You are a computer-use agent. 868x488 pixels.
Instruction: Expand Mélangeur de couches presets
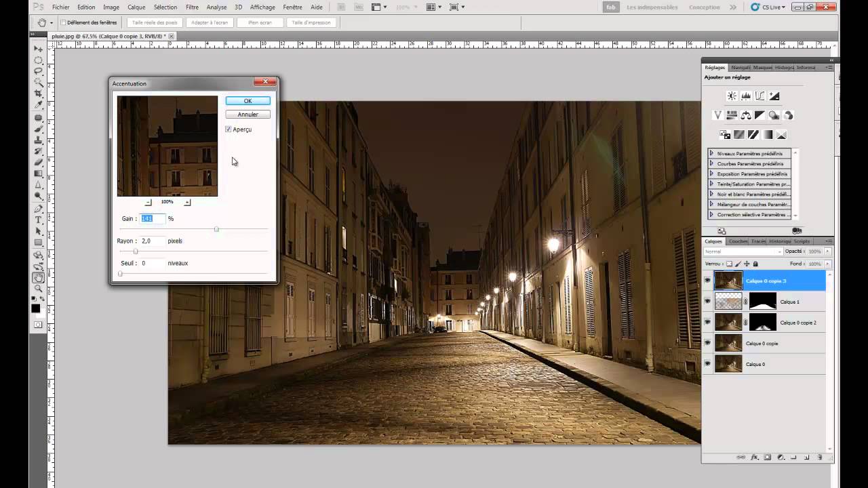[x=711, y=204]
